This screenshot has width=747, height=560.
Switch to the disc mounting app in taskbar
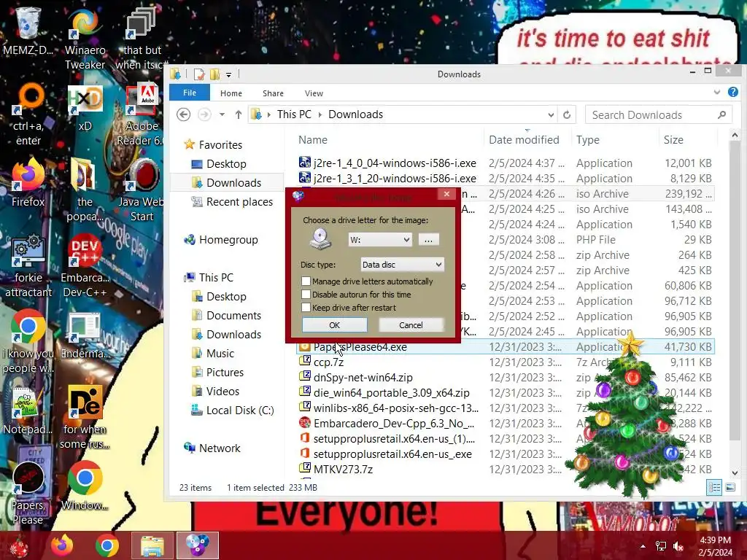(197, 545)
